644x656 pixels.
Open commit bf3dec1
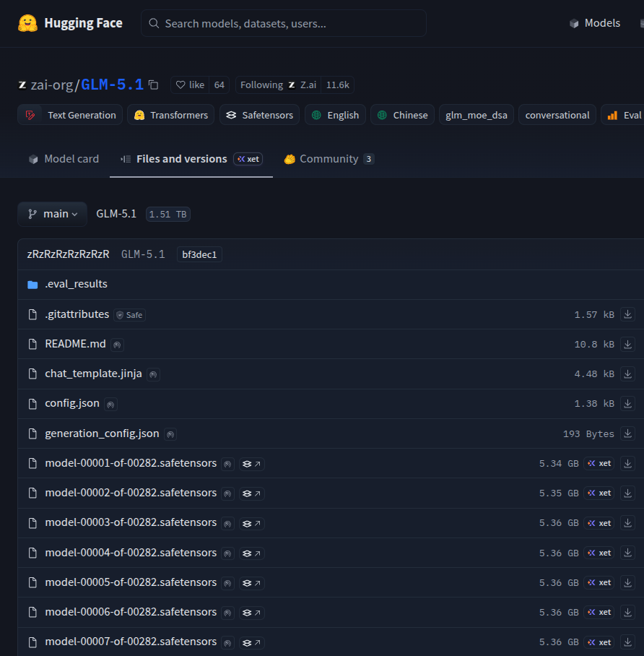click(199, 254)
